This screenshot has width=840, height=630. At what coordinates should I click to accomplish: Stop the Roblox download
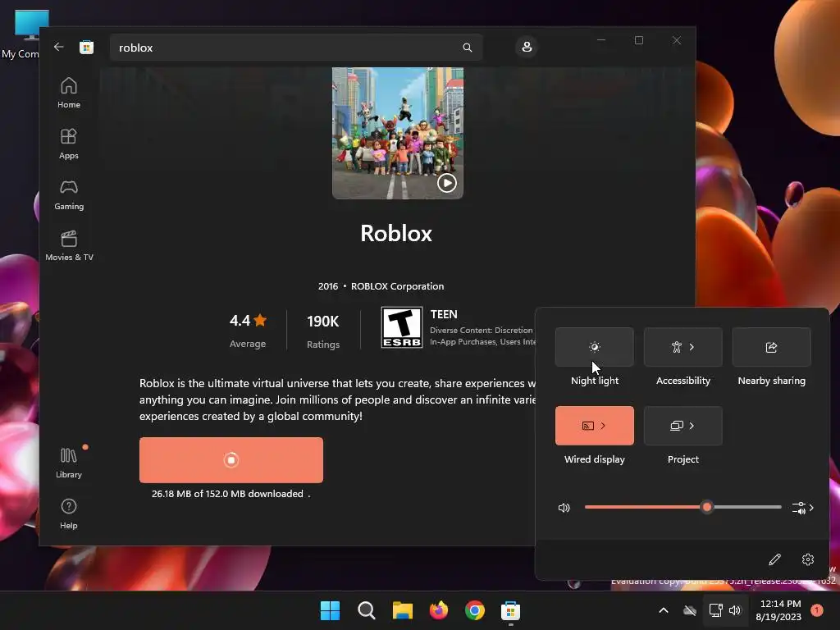231,460
